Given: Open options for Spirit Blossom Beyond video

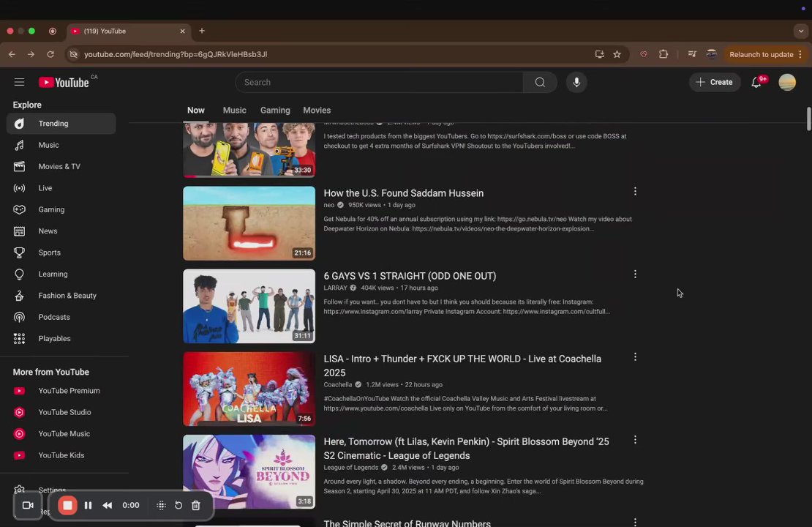Looking at the screenshot, I should (x=635, y=440).
